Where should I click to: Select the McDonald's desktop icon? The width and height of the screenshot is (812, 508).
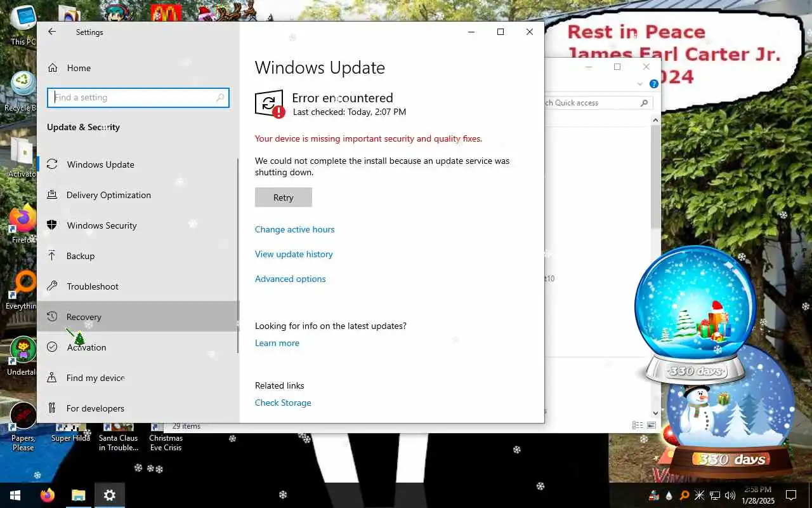coord(166,11)
